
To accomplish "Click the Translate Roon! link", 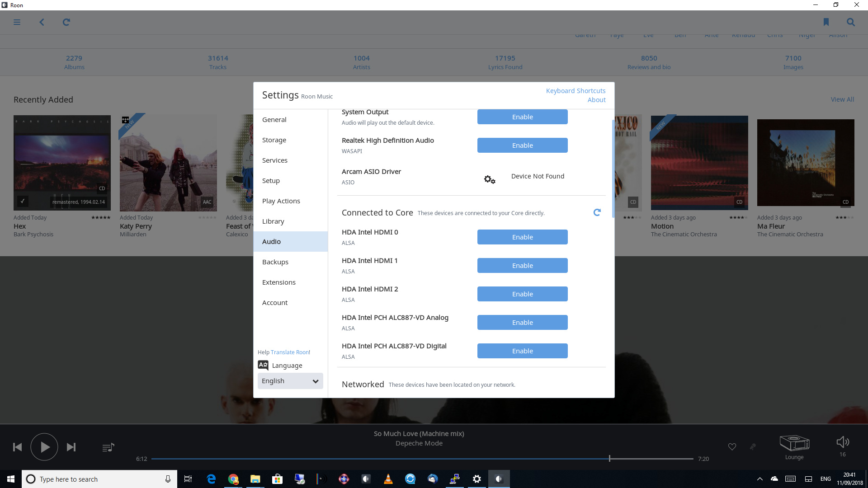I will 290,352.
